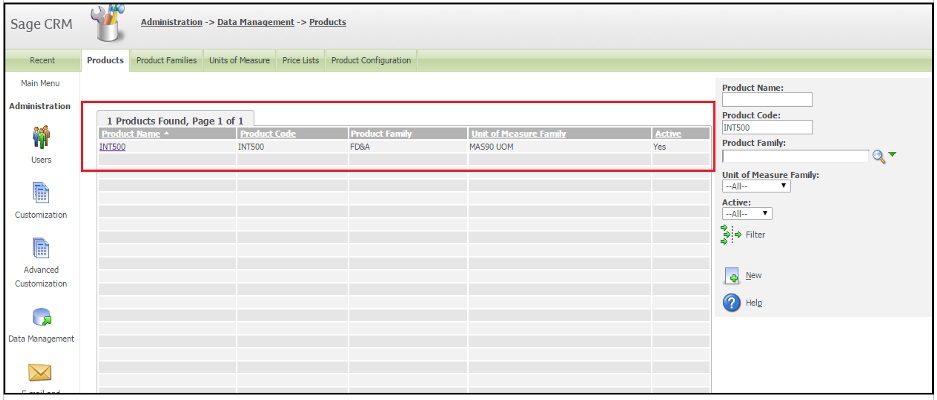Click the tools bucket administration icon

pyautogui.click(x=108, y=23)
